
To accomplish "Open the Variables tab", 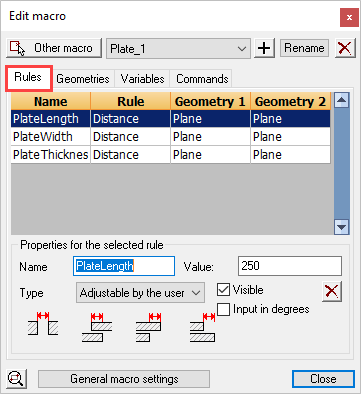I will pos(142,79).
